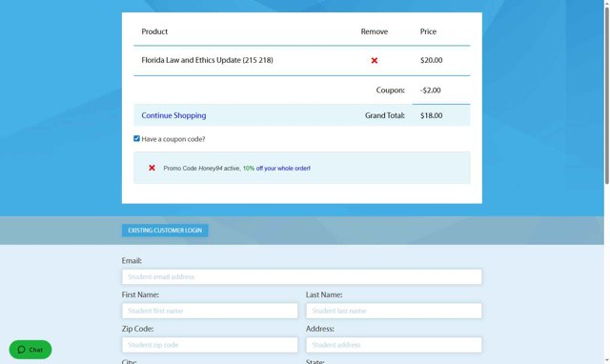
Task: Click the 10% discount text in promo message
Action: pyautogui.click(x=249, y=169)
